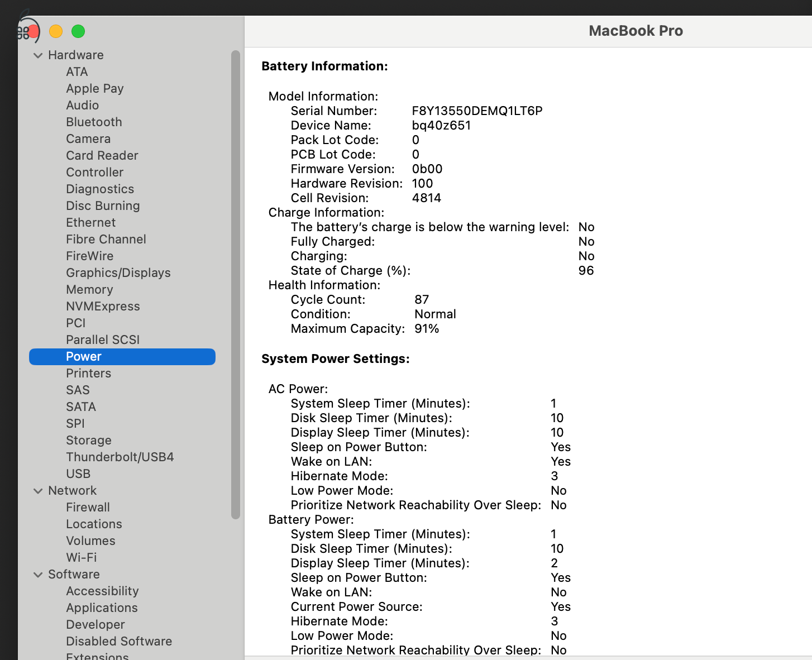Viewport: 812px width, 660px height.
Task: Open Firewall under Network
Action: [88, 508]
